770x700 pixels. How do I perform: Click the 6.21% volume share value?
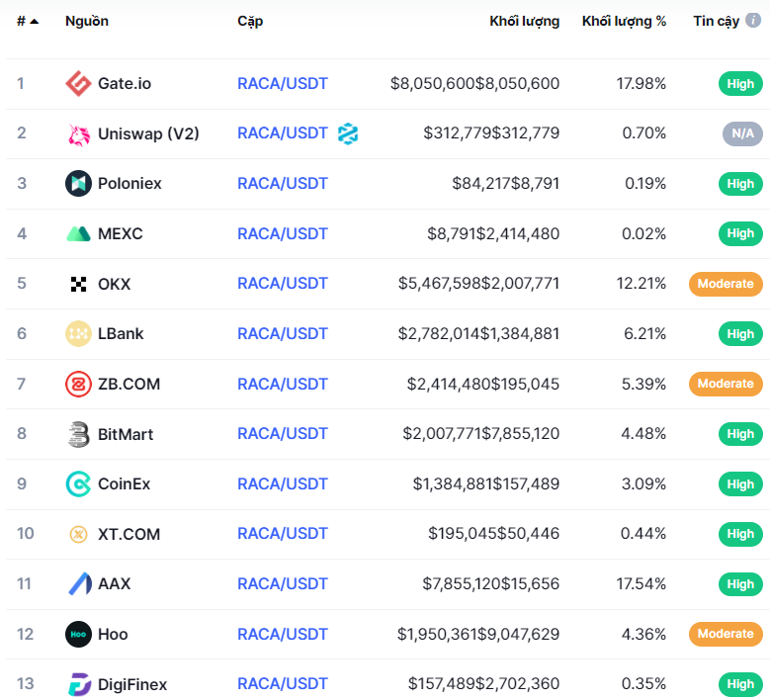coord(644,334)
